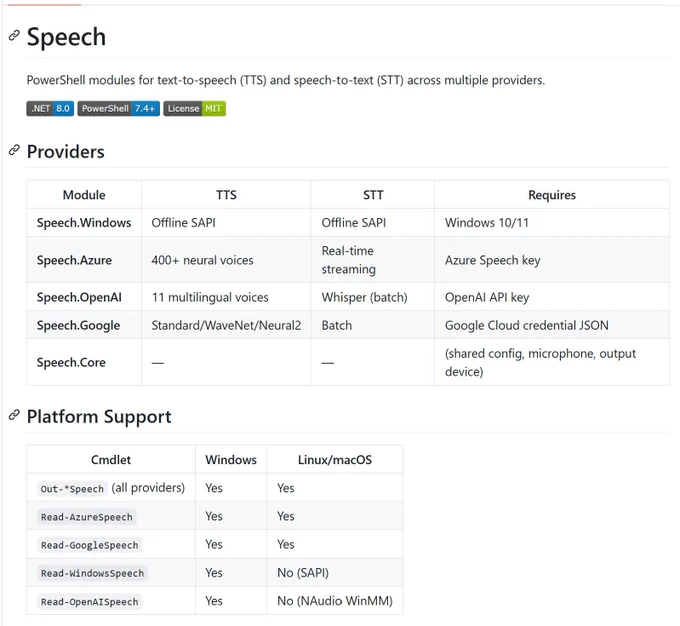Click the Requires column header

click(x=552, y=195)
